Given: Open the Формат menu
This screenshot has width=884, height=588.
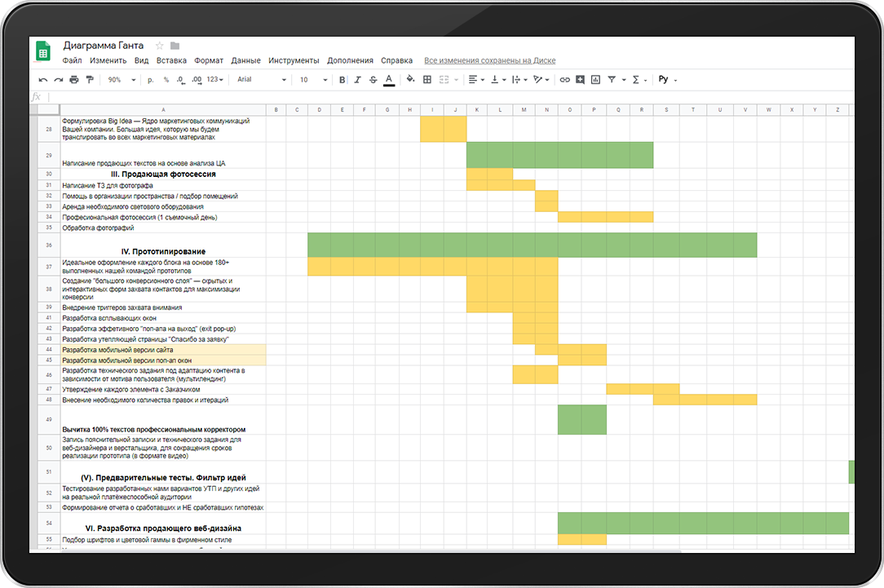Looking at the screenshot, I should pos(209,61).
